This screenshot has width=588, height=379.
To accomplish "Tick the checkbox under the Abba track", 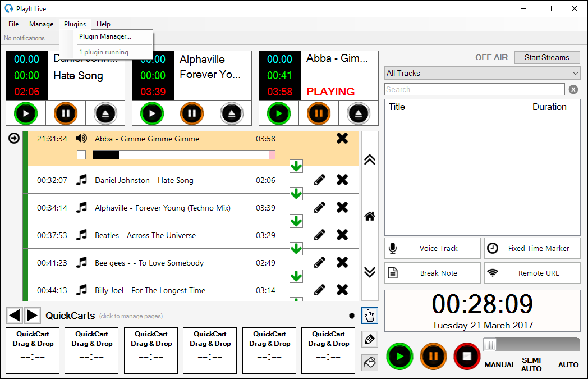I will point(81,155).
